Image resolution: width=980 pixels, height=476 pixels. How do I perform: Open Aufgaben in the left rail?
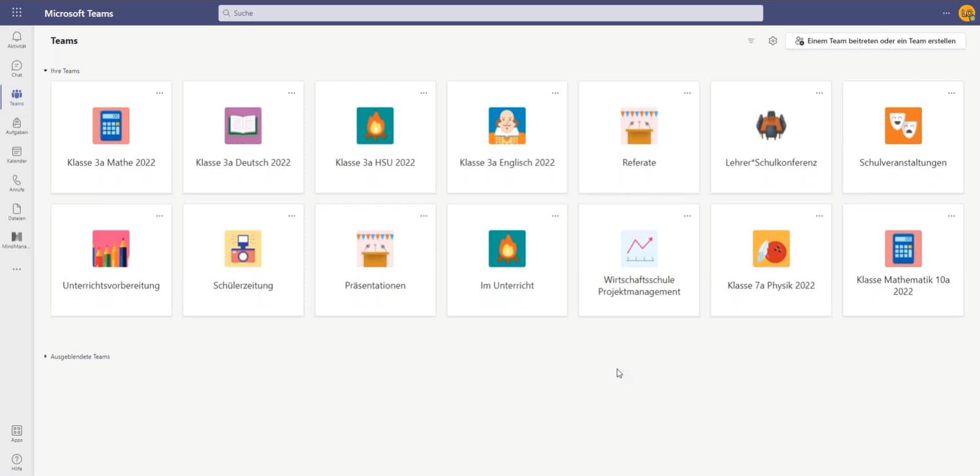[17, 126]
